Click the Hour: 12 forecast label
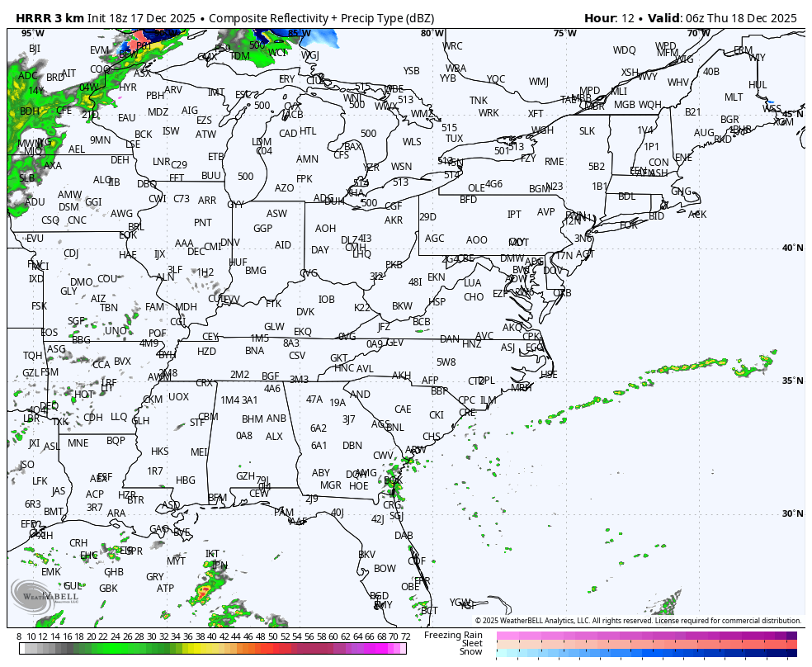 point(611,18)
